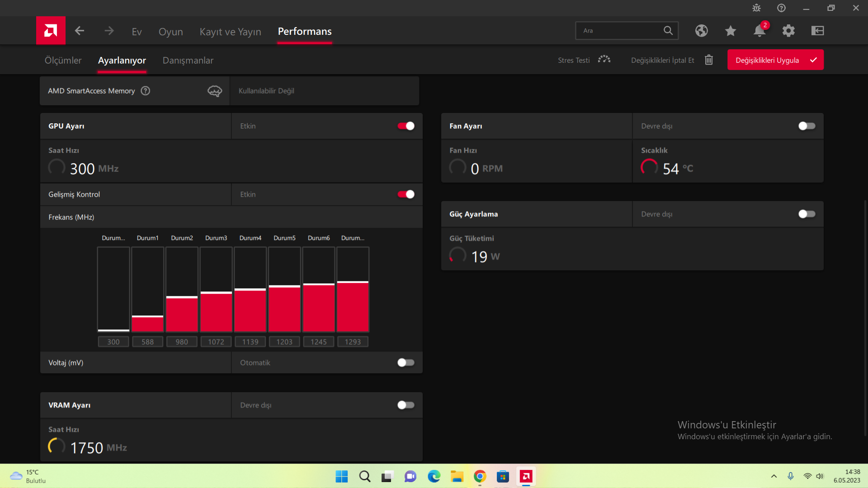This screenshot has width=868, height=488.
Task: Enable the VRAM Ayarı toggle
Action: coord(406,405)
